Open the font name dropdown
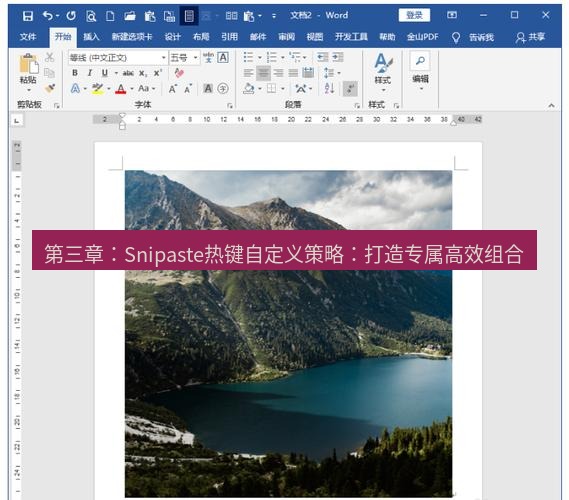The width and height of the screenshot is (569, 500). (x=164, y=58)
